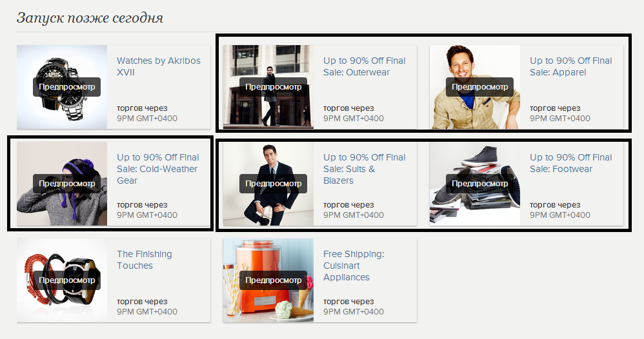Open the Watches by Akribos XVII link
Screen dimensions: 644x339
point(159,66)
